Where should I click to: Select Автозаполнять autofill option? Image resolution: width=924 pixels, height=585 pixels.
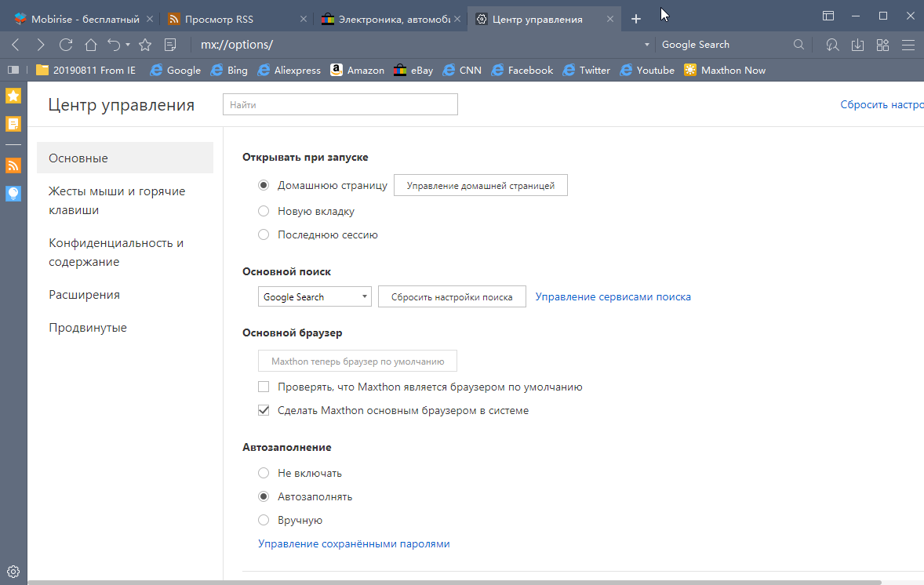click(264, 496)
